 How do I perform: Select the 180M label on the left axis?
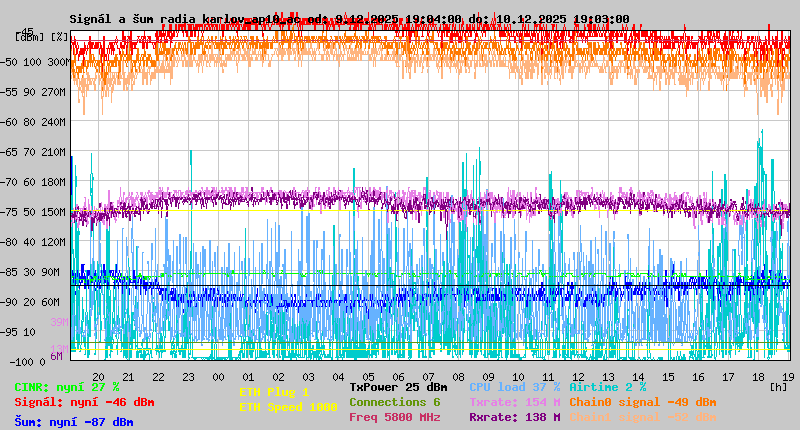(x=54, y=182)
